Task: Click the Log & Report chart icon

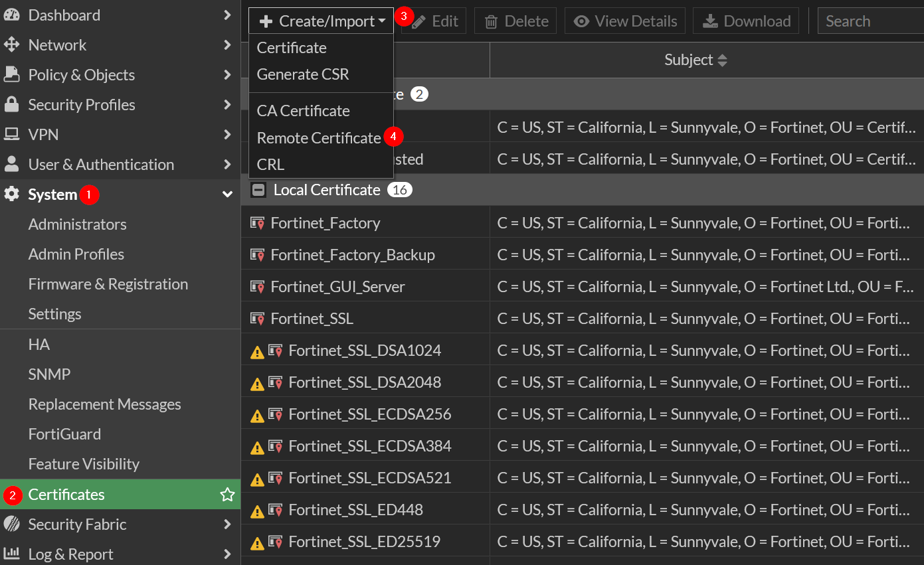Action: [x=11, y=554]
